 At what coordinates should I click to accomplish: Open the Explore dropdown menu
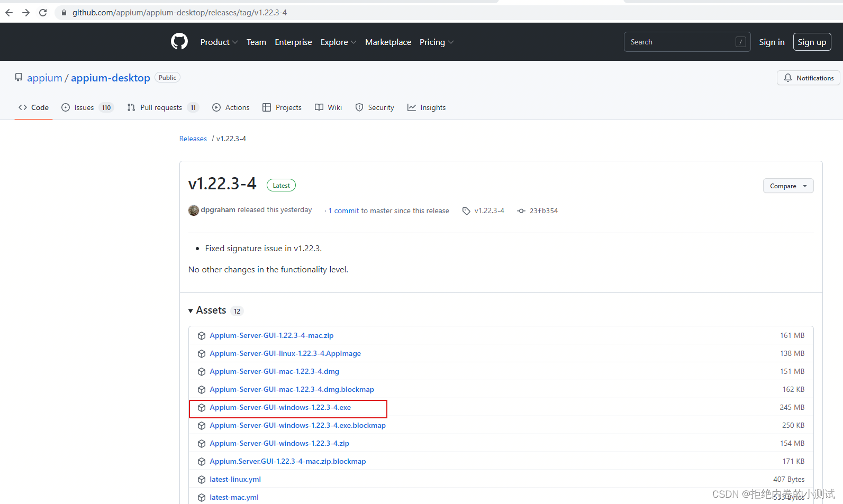[x=339, y=42]
